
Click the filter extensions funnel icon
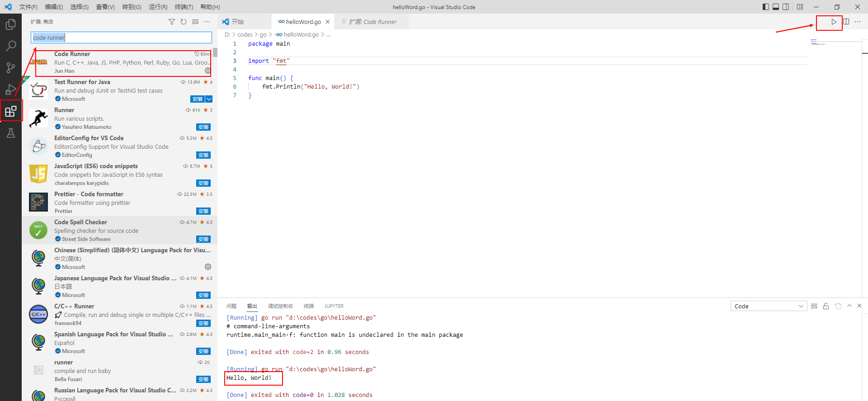pyautogui.click(x=172, y=22)
